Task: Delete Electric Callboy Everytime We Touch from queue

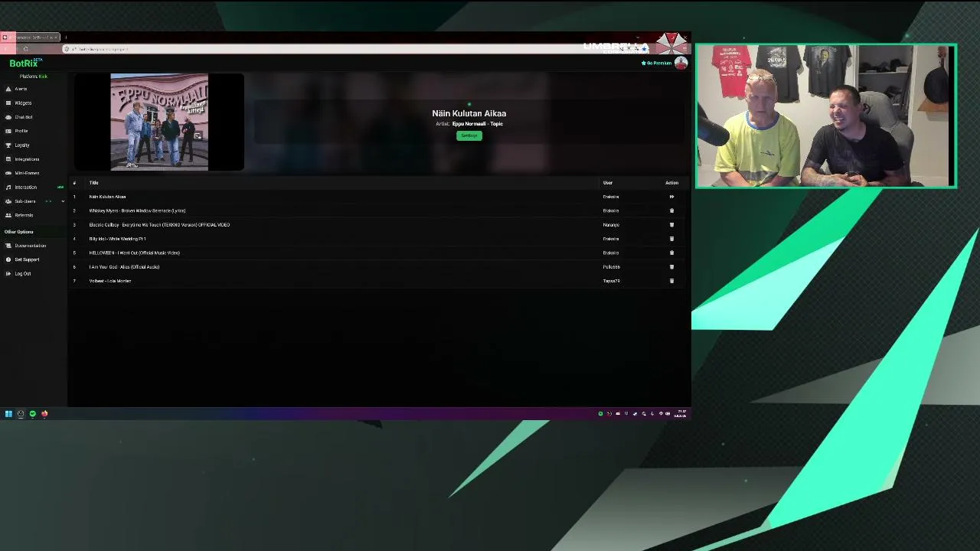Action: pyautogui.click(x=671, y=225)
